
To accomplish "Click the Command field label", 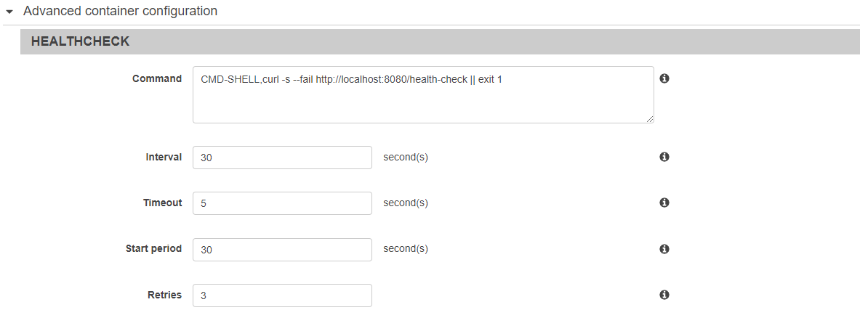I will click(156, 78).
